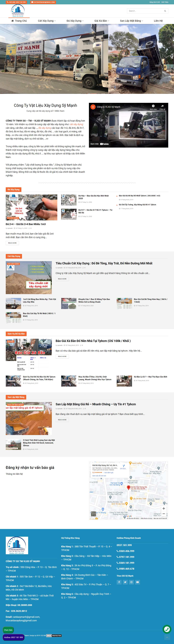Open the Twitter social icon in footer

pyautogui.click(x=125, y=582)
